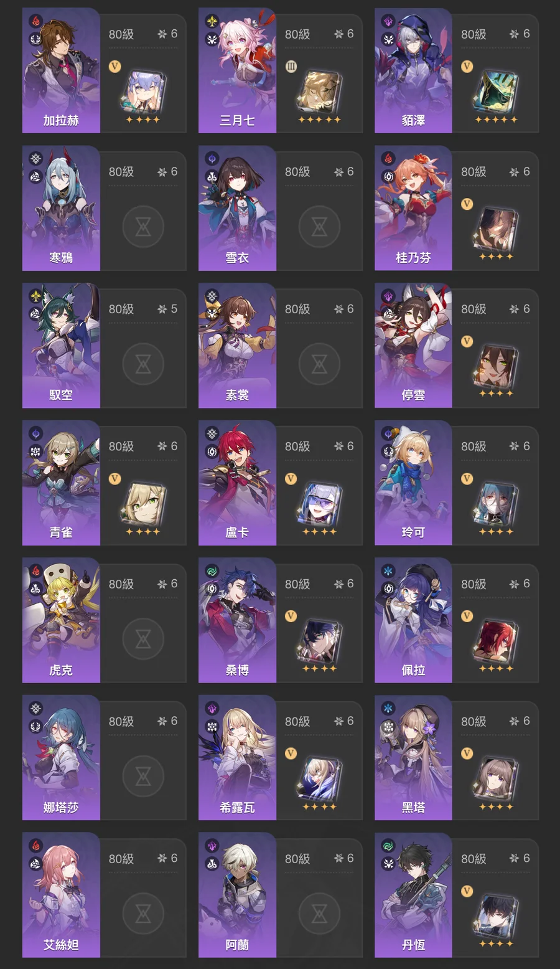Select the empty light cone slot for 寒鴉

(143, 226)
